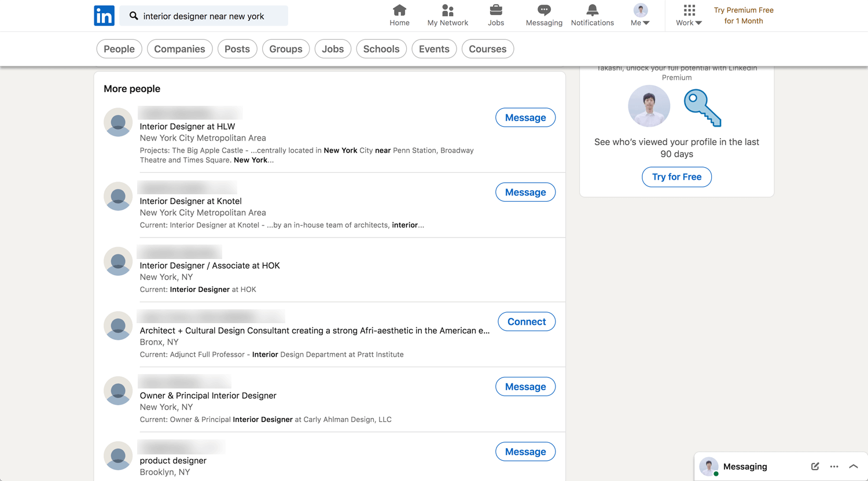Open the LinkedIn logo home link
868x481 pixels.
104,16
